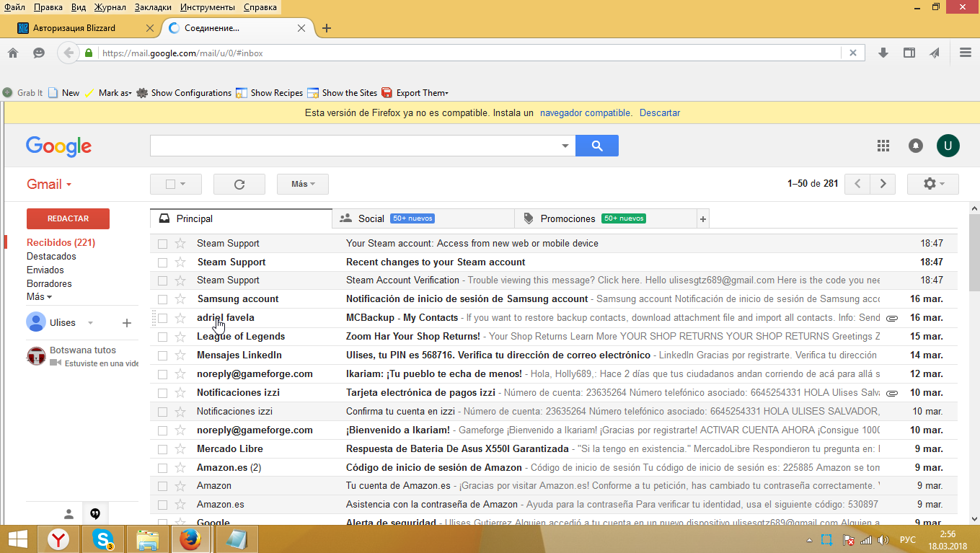Open email Recent changes to your Steam account

click(x=555, y=262)
